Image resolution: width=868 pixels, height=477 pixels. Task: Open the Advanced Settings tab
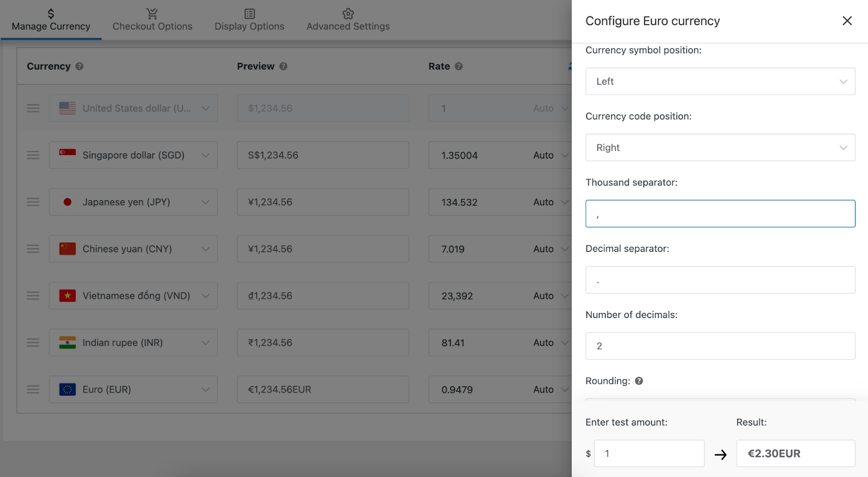click(x=348, y=20)
